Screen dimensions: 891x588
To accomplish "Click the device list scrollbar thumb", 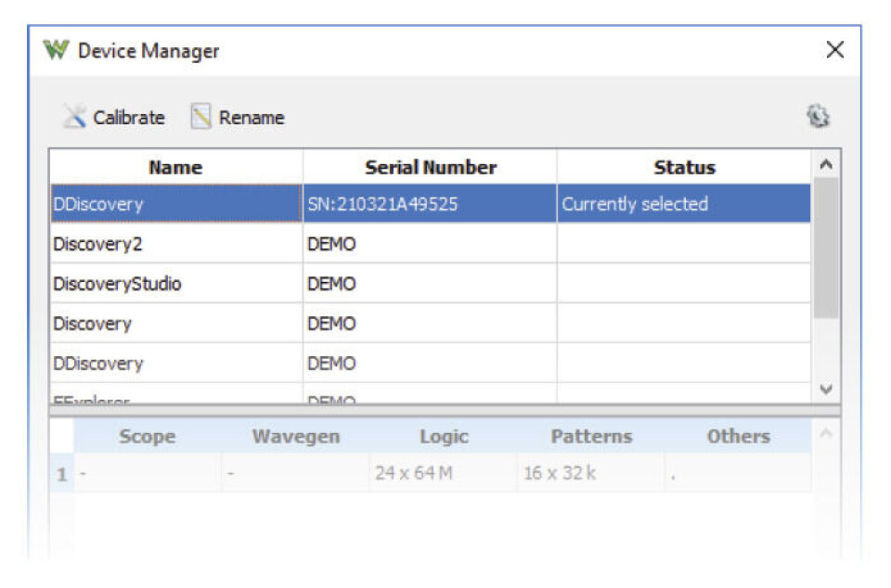I will (826, 248).
